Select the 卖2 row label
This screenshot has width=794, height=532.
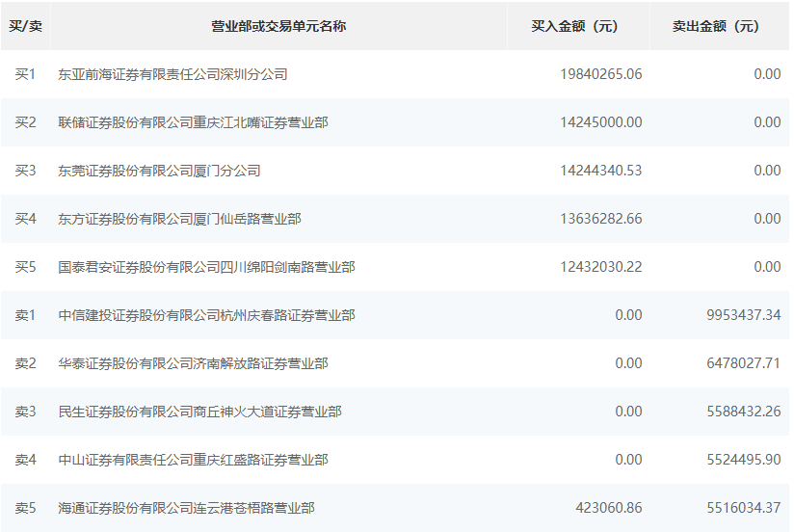point(25,363)
